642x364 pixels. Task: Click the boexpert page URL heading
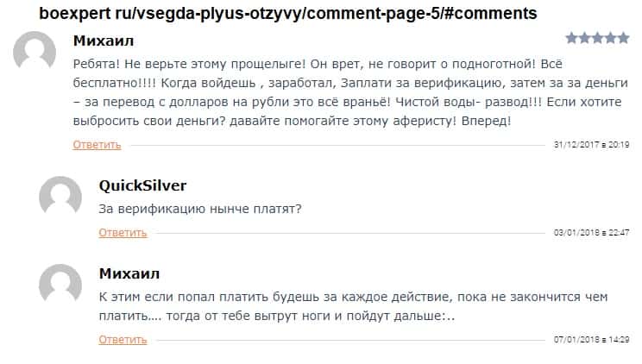click(x=287, y=13)
